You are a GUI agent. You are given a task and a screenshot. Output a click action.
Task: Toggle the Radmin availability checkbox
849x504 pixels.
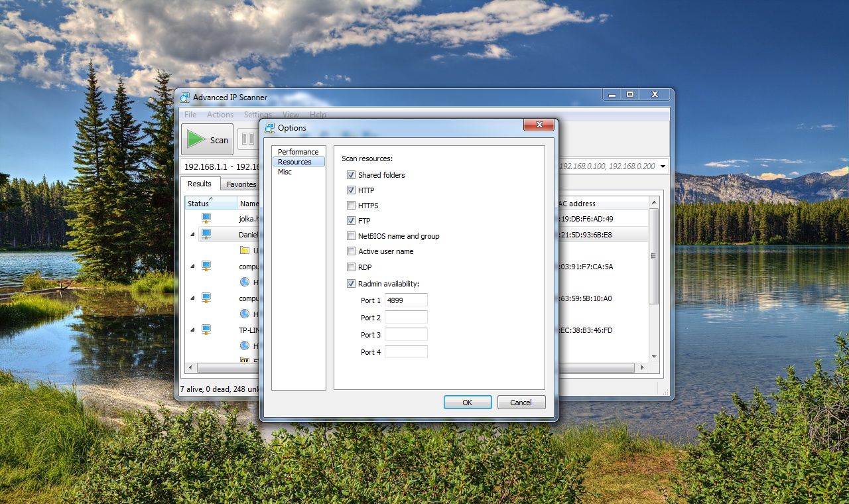(352, 284)
